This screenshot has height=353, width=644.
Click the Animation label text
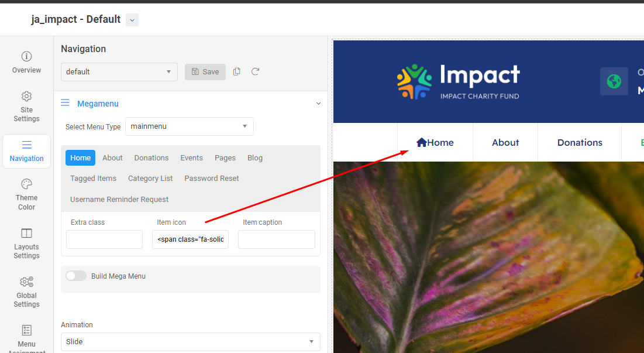[77, 325]
